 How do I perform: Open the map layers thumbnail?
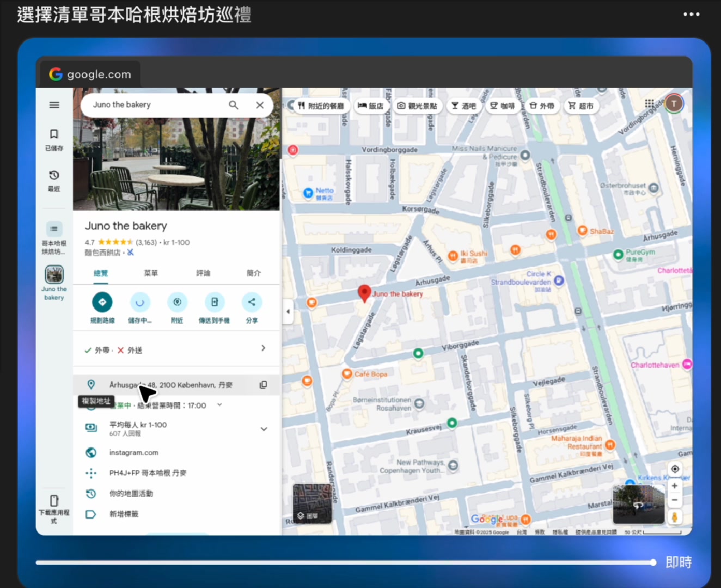[x=312, y=504]
